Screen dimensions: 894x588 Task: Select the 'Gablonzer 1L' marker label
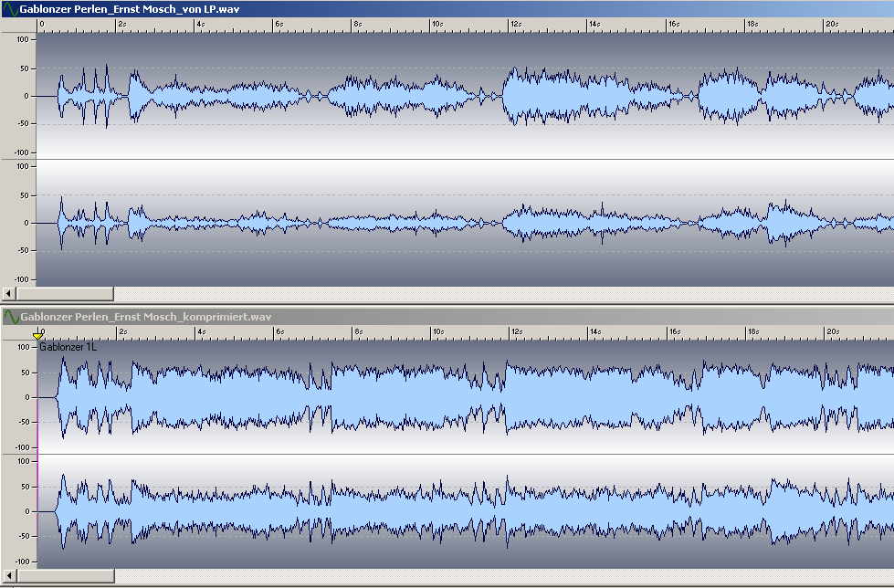point(68,347)
